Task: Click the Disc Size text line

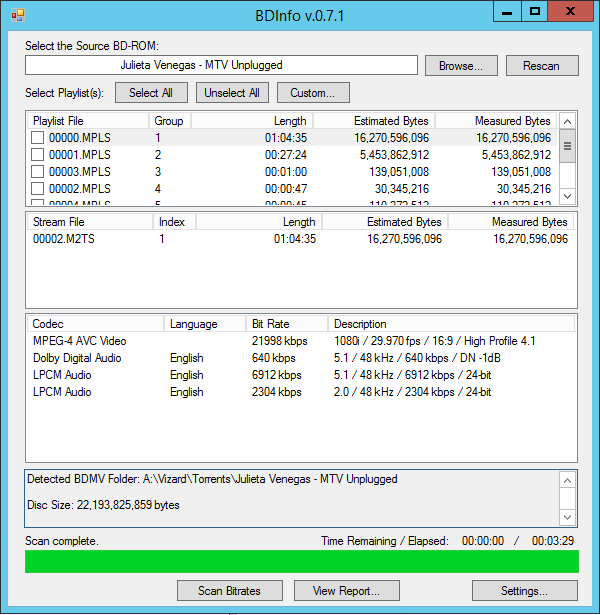Action: (x=103, y=505)
